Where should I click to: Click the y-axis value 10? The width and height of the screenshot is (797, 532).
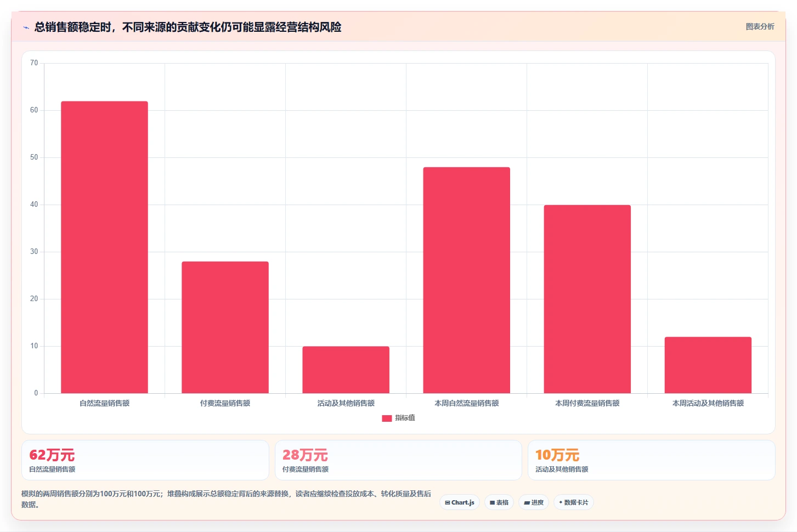[x=34, y=346]
